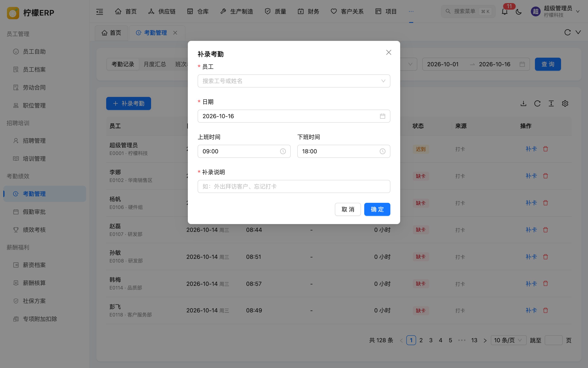588x368 pixels.
Task: Delete 李娜 attendance record
Action: click(546, 176)
